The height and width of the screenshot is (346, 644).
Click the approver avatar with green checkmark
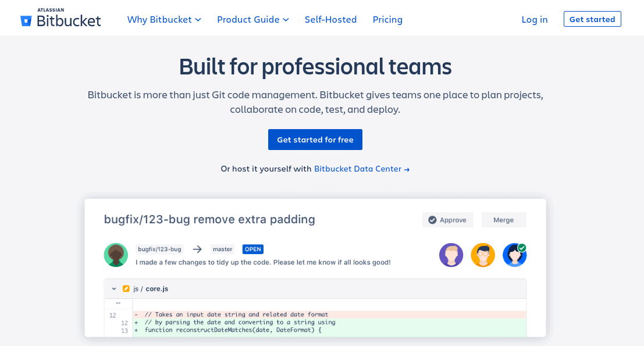coord(514,255)
